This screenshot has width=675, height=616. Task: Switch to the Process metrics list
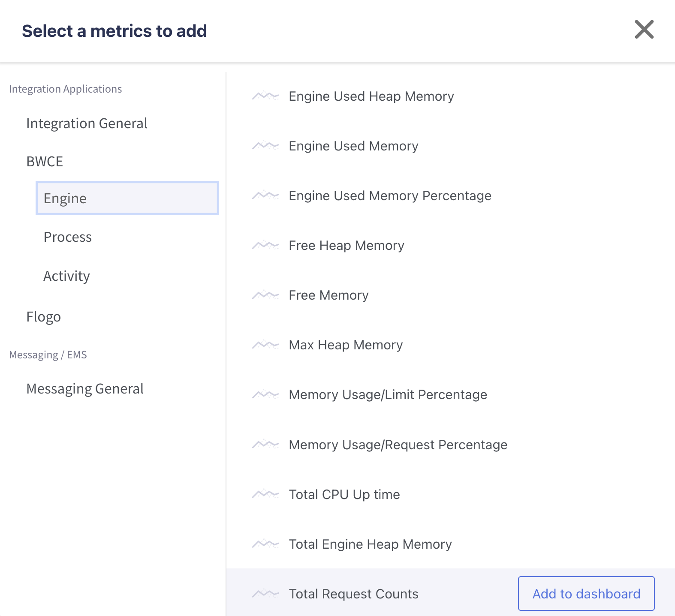pyautogui.click(x=68, y=237)
